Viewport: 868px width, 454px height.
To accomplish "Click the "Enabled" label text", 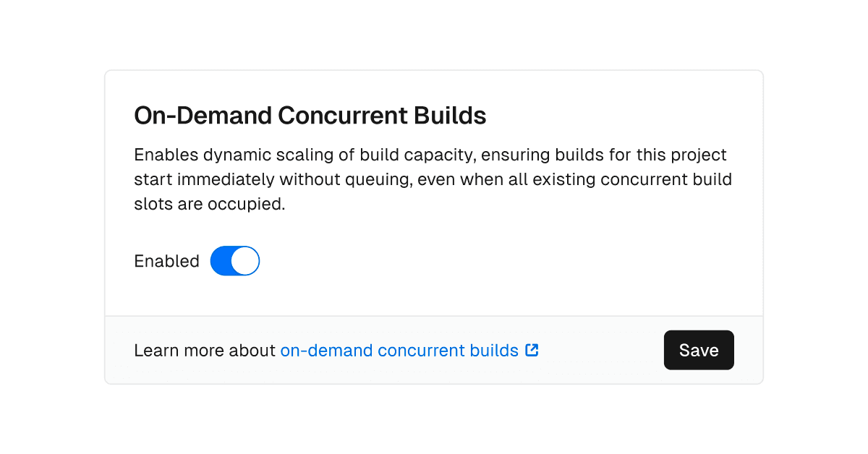I will [x=166, y=262].
